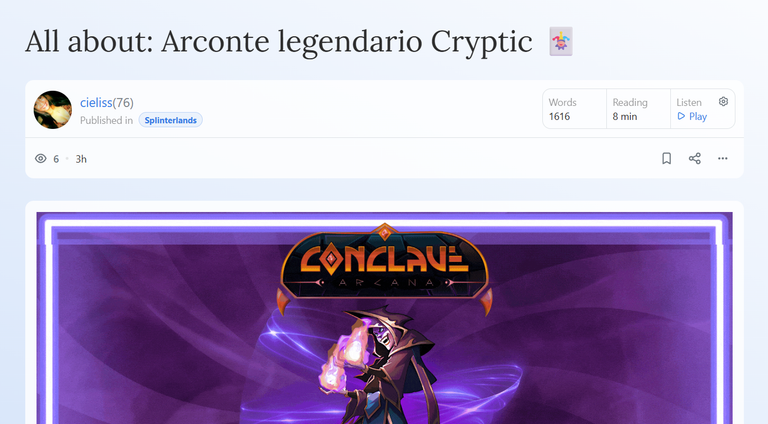Open the three-dot more options menu
This screenshot has height=424, width=768.
click(722, 158)
